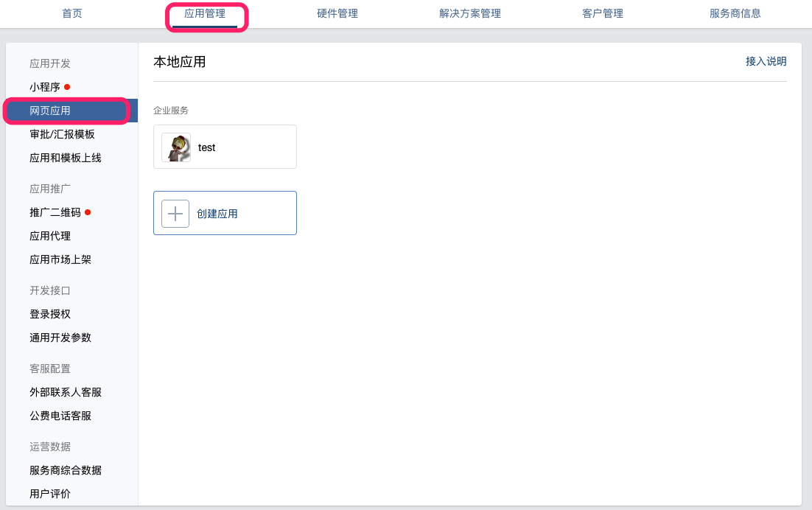The width and height of the screenshot is (812, 510).
Task: Open 外部联系人客服 in the sidebar
Action: point(66,393)
